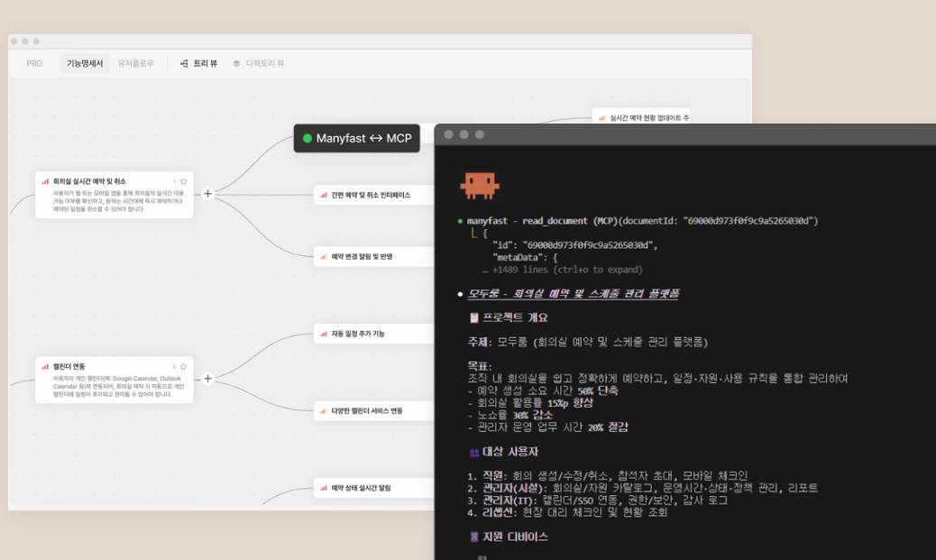The image size is (936, 560).
Task: Switch to 트리 뷰 mode
Action: click(198, 63)
